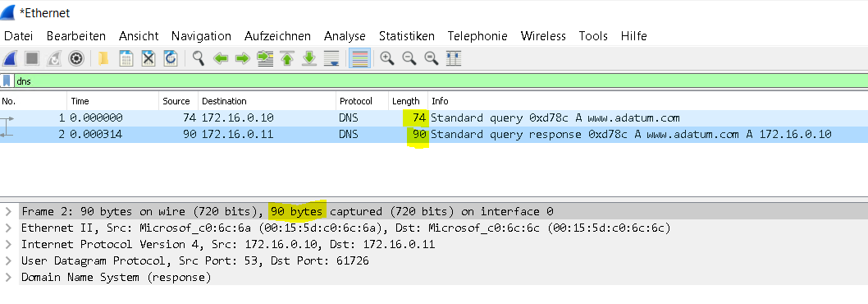Find a packet with the magnifier icon
Image resolution: width=868 pixels, height=304 pixels.
(x=199, y=58)
